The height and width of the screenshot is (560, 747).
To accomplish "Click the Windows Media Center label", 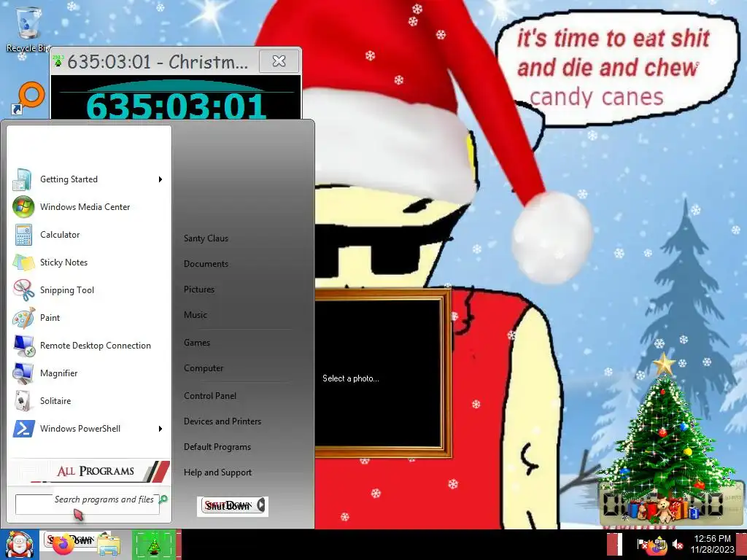I will tap(85, 207).
